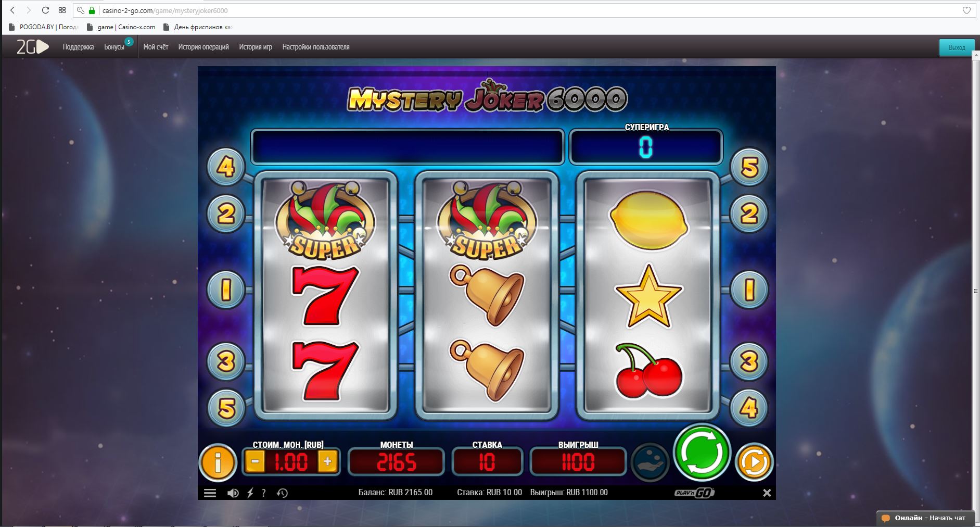Increase coin value with plus button
980x527 pixels.
(327, 461)
